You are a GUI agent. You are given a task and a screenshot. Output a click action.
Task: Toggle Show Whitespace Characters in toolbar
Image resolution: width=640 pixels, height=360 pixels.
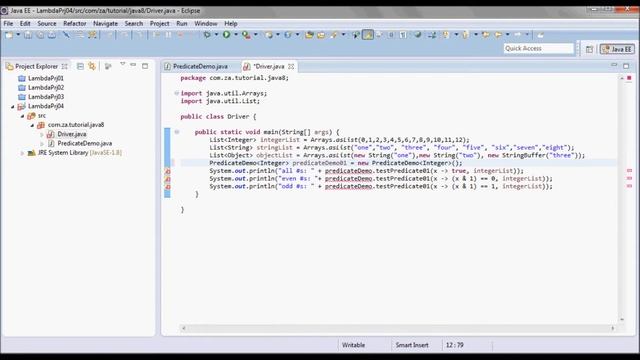pyautogui.click(x=403, y=35)
